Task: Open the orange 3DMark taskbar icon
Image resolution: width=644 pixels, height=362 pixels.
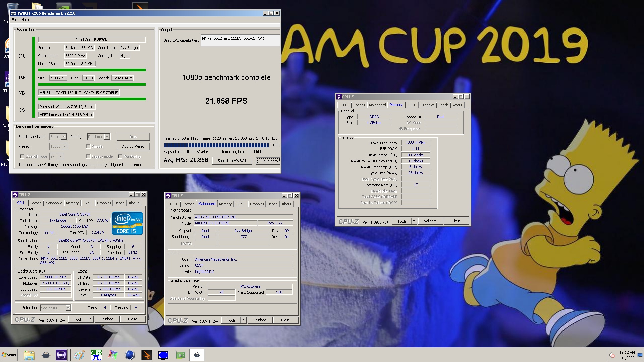Action: coord(147,355)
